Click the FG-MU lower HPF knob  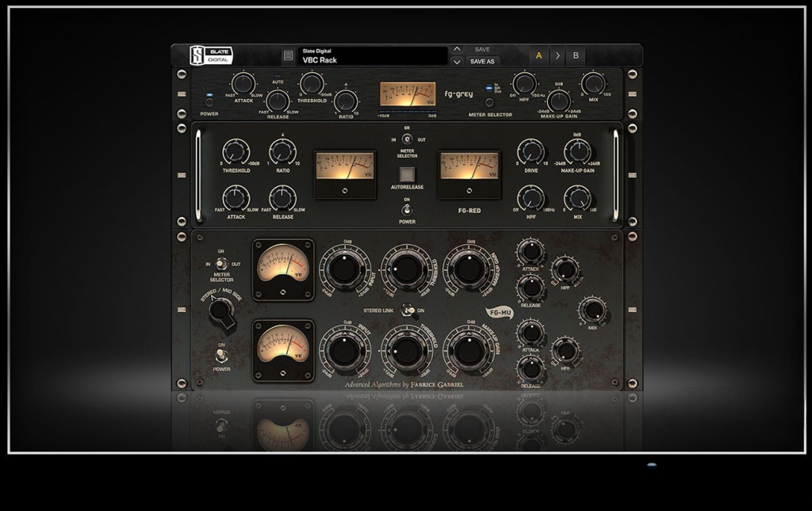(565, 351)
